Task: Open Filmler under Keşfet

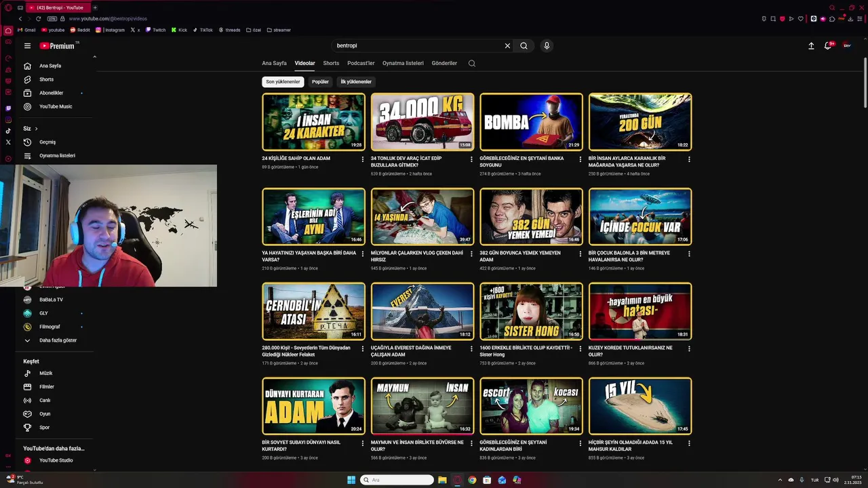Action: pos(47,387)
